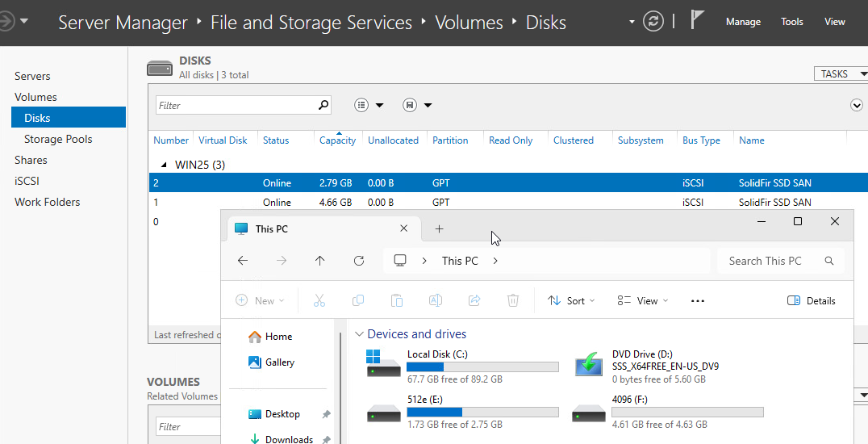Click the Volumes Filter input field
Screen dimensions: 868x444
pos(188,426)
